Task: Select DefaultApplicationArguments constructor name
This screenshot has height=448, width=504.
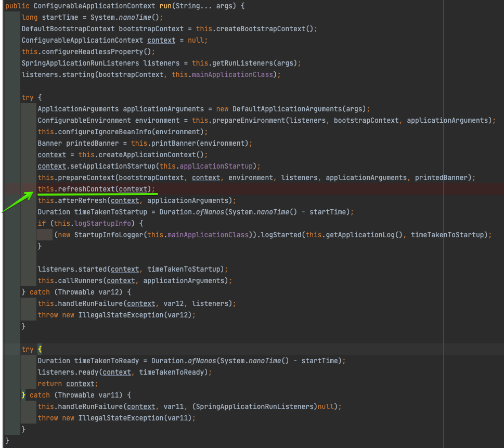Action: tap(287, 109)
